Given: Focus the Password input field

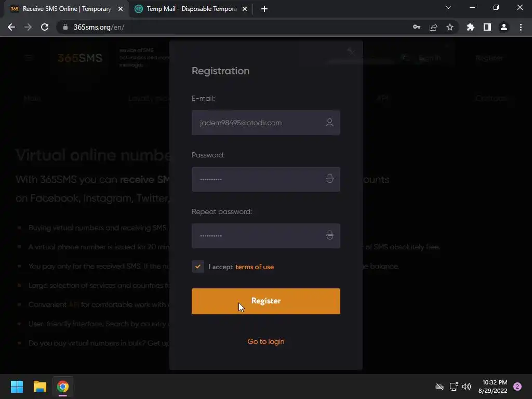Looking at the screenshot, I should point(265,179).
